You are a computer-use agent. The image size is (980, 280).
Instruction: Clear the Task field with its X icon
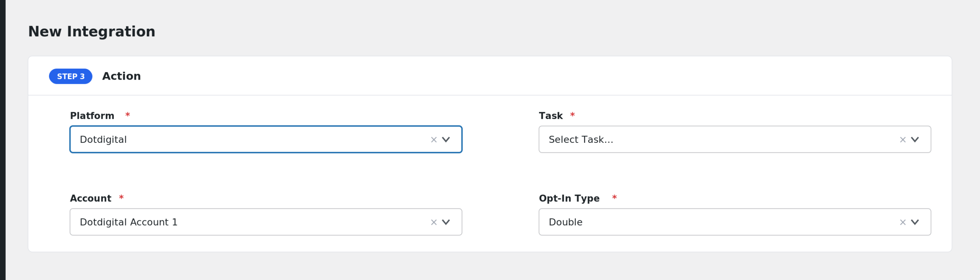point(903,140)
